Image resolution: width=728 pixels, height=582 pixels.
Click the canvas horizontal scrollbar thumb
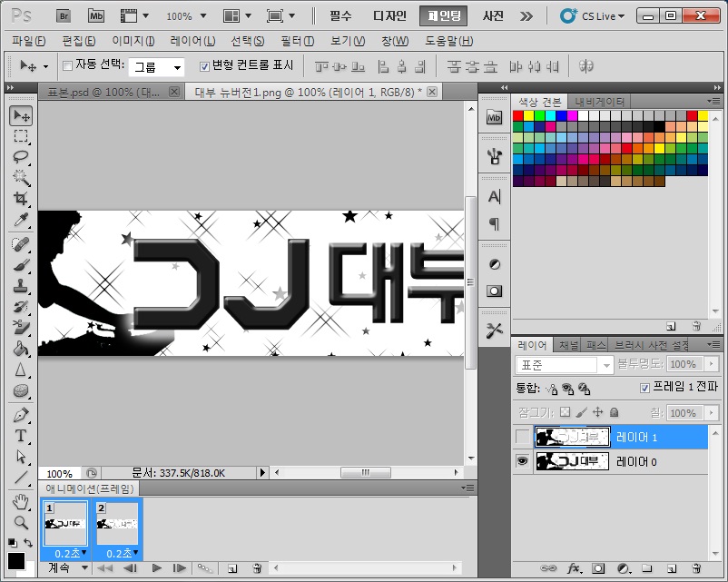coord(366,472)
